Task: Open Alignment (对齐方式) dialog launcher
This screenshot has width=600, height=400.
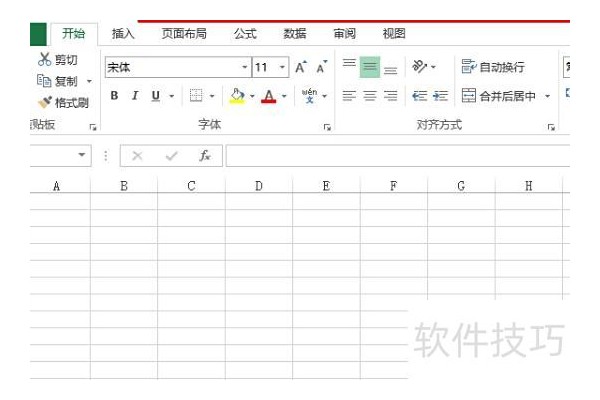Action: pos(551,127)
